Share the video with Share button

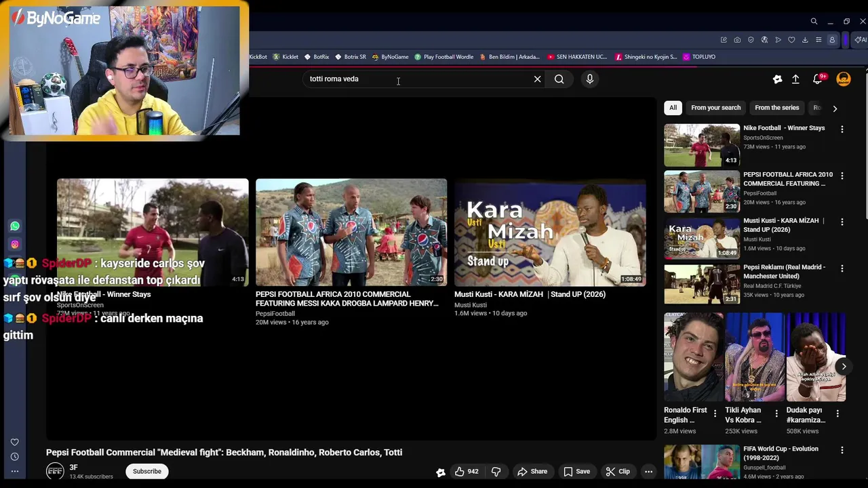click(x=532, y=472)
